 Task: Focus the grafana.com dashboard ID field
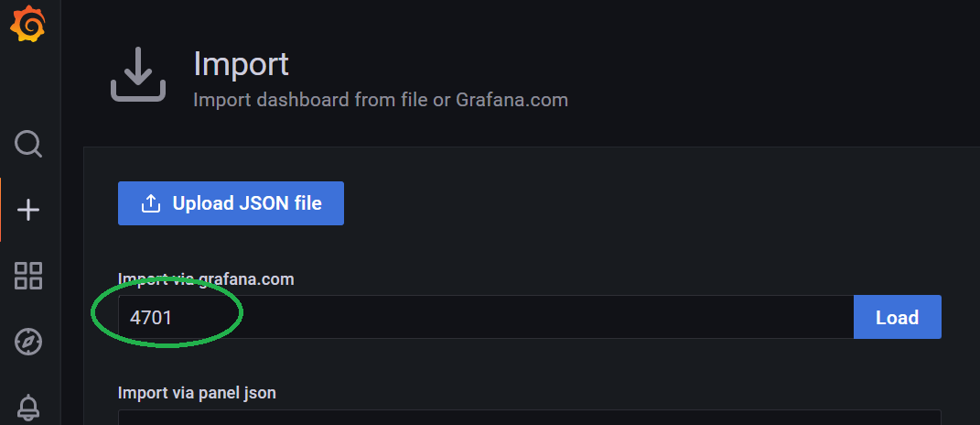[x=486, y=317]
